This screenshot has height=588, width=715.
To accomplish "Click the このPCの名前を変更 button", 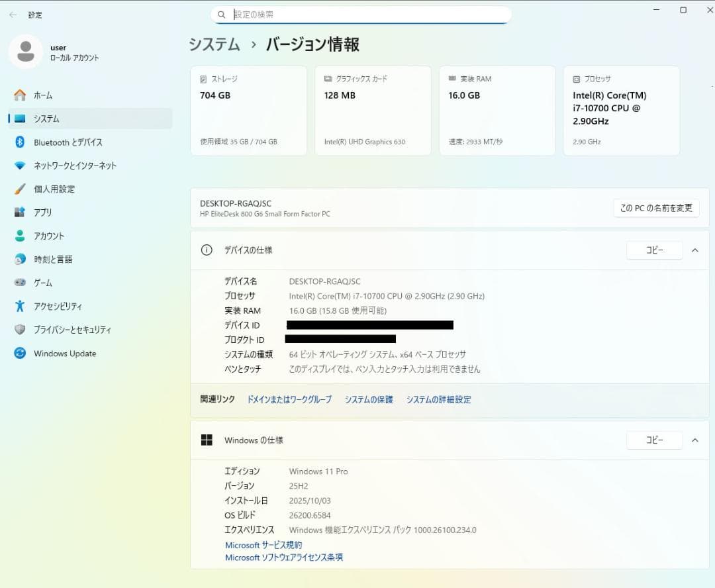I will point(656,207).
